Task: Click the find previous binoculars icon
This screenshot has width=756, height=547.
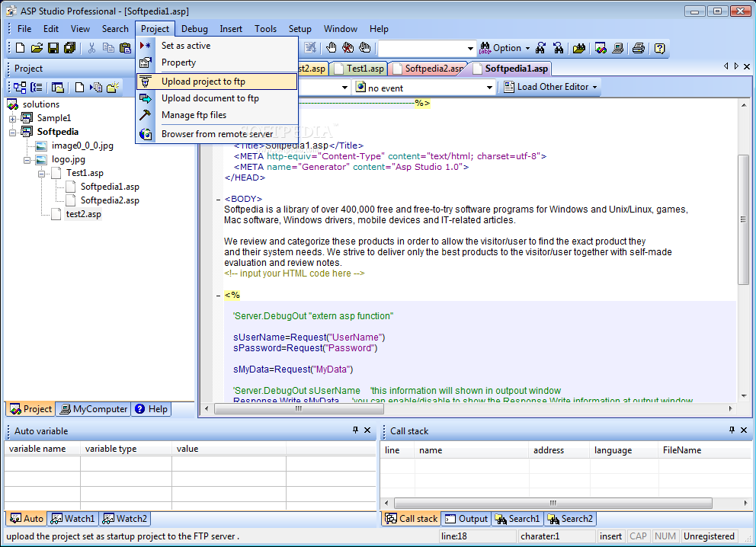Action: click(x=541, y=48)
